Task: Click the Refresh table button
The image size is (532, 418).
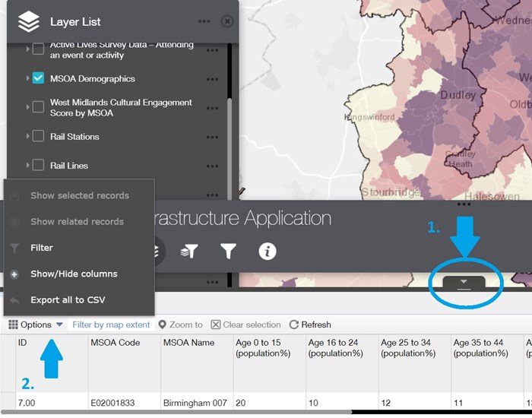Action: pyautogui.click(x=310, y=325)
